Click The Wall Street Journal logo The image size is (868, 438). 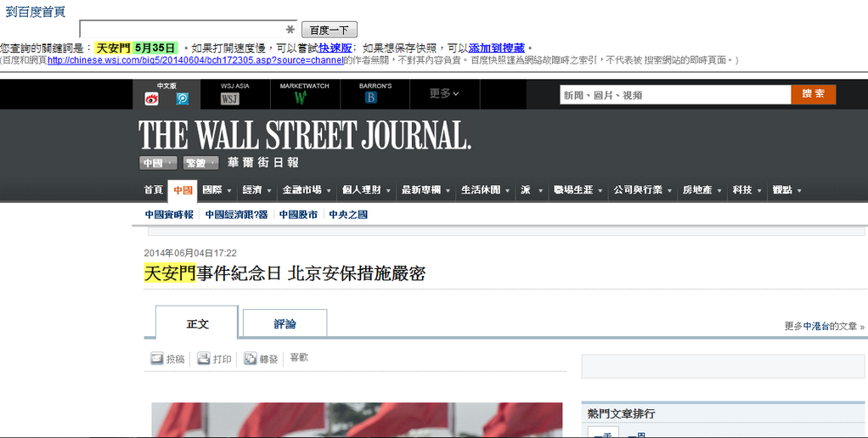304,136
